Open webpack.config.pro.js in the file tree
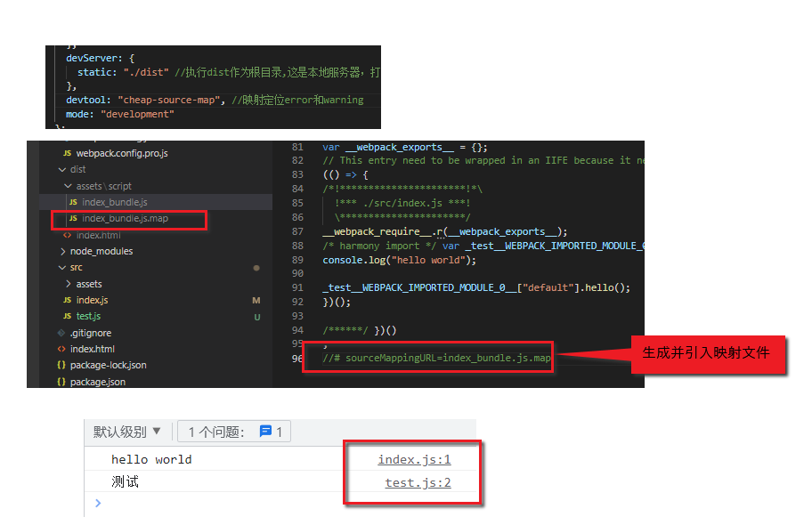812x525 pixels. coord(122,153)
